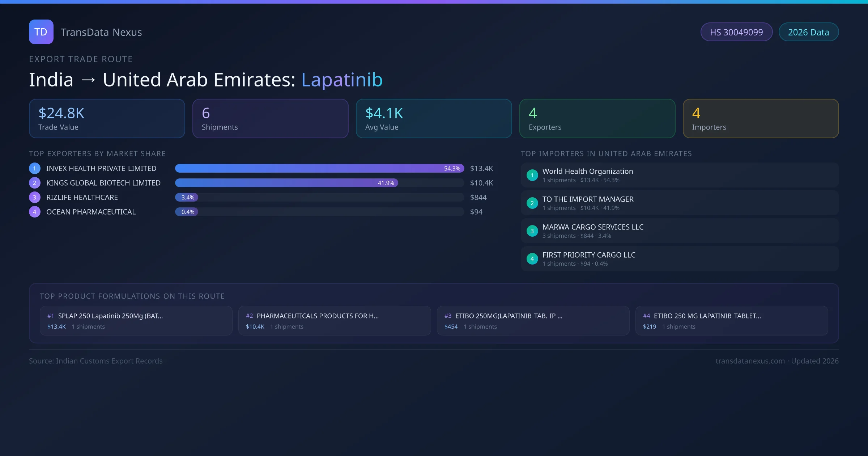Click rank 1 badge beside INVEX HEALTH
868x456 pixels.
pyautogui.click(x=35, y=168)
